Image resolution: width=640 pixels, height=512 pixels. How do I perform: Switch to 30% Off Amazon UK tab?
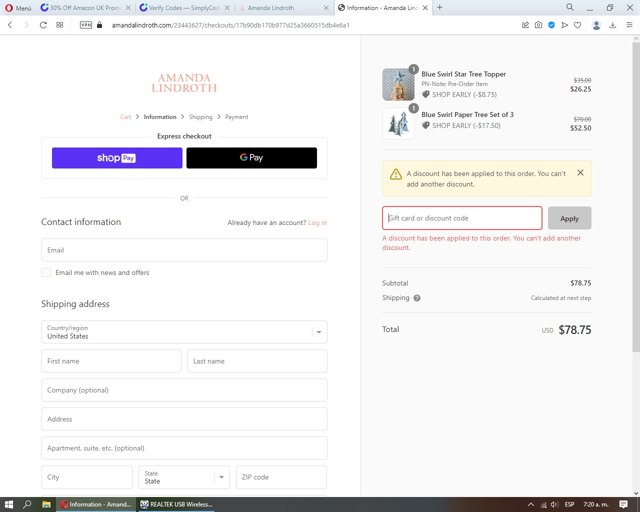tap(85, 8)
